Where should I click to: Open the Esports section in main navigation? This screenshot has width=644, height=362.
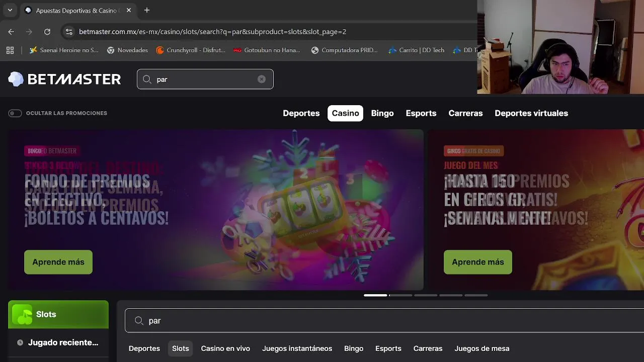[421, 113]
